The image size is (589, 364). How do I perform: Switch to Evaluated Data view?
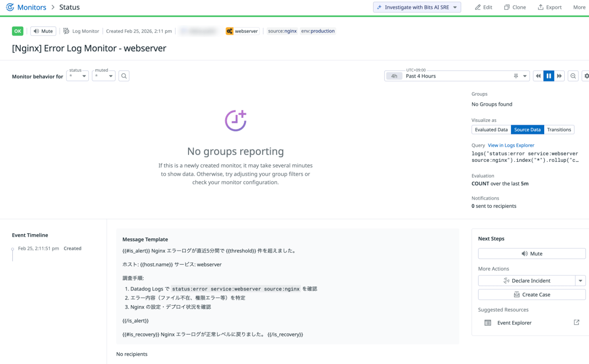click(x=491, y=130)
